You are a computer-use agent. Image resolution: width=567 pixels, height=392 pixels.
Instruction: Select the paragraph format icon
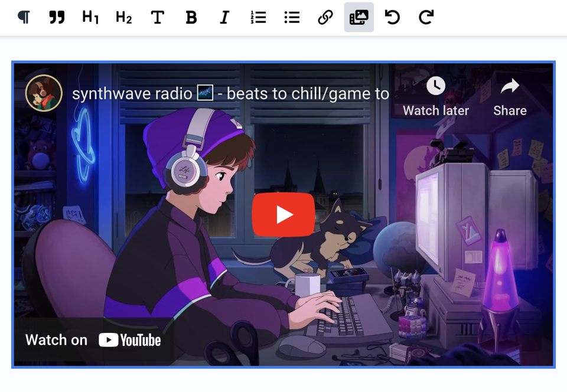pos(24,17)
